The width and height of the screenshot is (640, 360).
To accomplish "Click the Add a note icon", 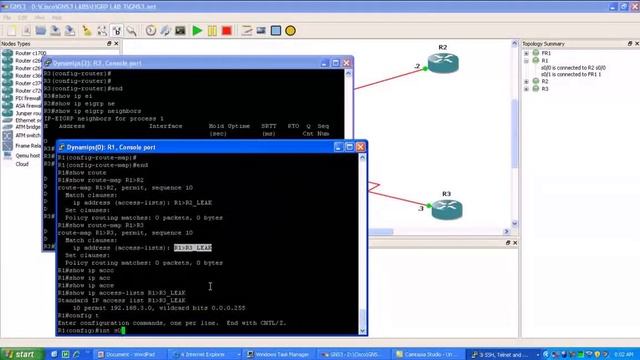I will pos(247,31).
